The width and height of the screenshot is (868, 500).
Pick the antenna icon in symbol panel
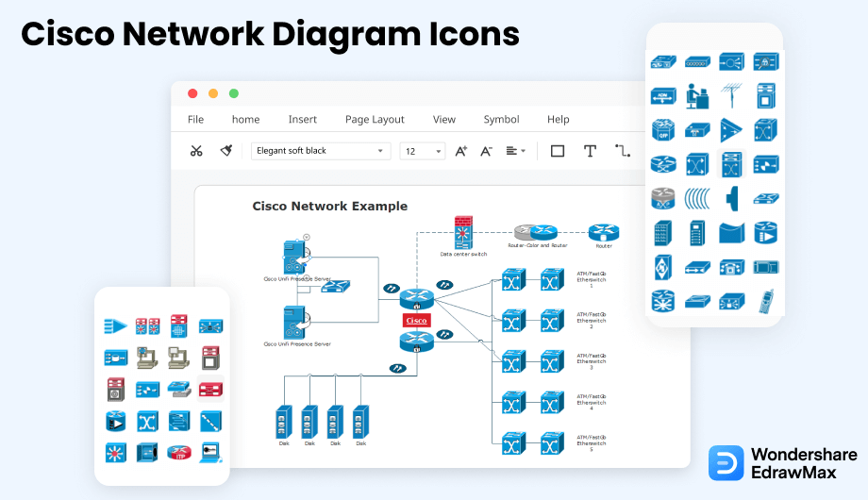(731, 95)
